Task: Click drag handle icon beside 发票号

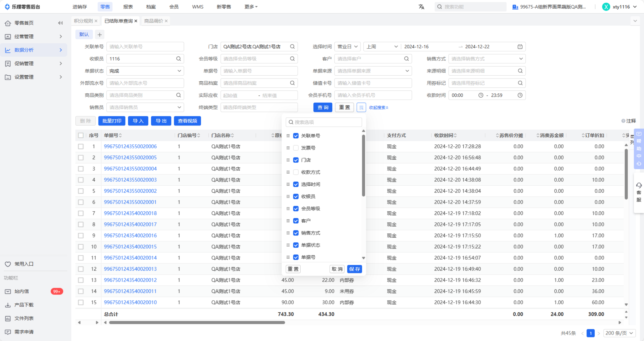Action: coord(288,148)
